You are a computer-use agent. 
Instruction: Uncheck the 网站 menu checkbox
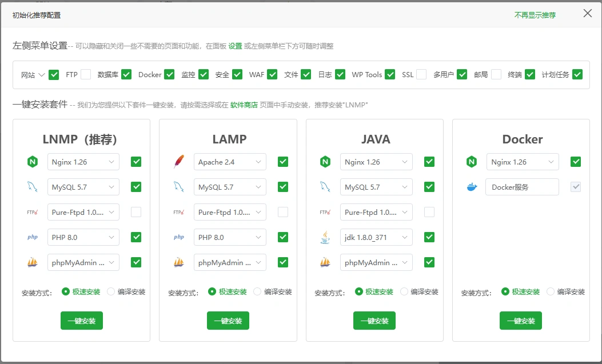[54, 75]
